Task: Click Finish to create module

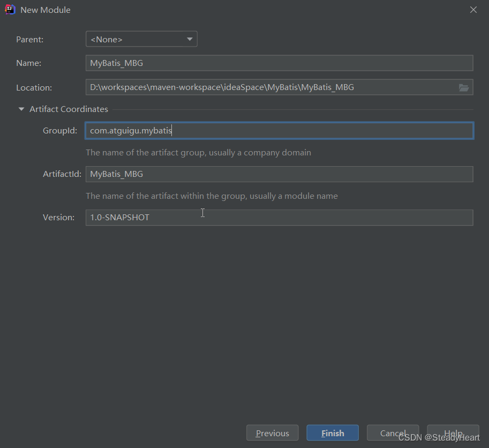Action: pyautogui.click(x=333, y=433)
